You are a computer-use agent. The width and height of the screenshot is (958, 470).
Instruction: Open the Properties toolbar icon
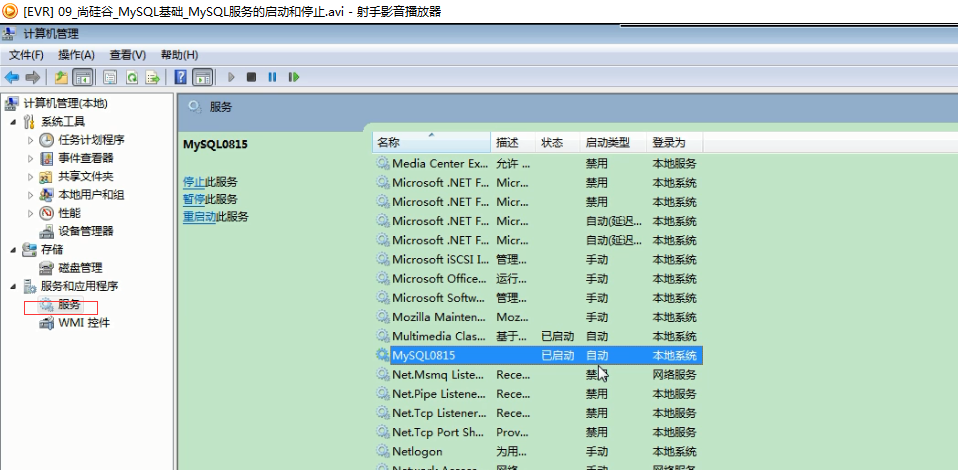pyautogui.click(x=111, y=77)
